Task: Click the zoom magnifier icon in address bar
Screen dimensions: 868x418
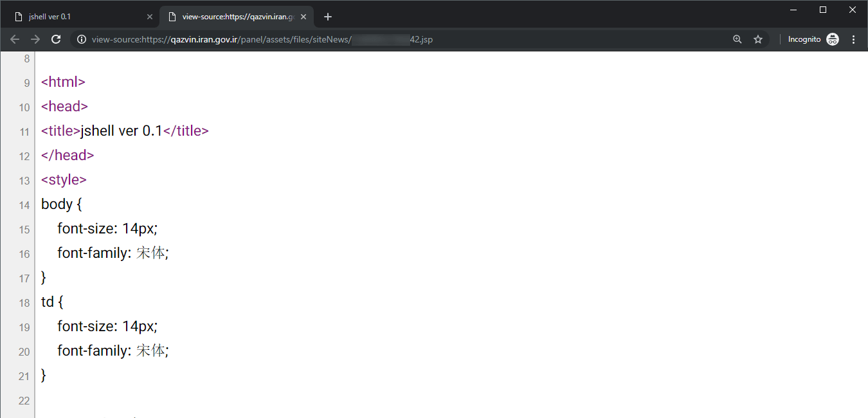Action: click(737, 39)
